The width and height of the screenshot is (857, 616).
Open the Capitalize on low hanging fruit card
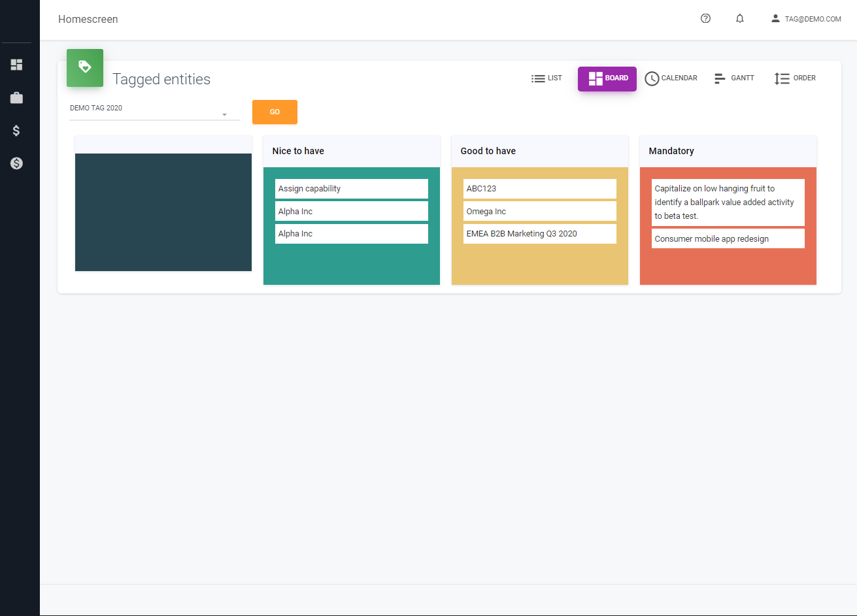coord(728,203)
